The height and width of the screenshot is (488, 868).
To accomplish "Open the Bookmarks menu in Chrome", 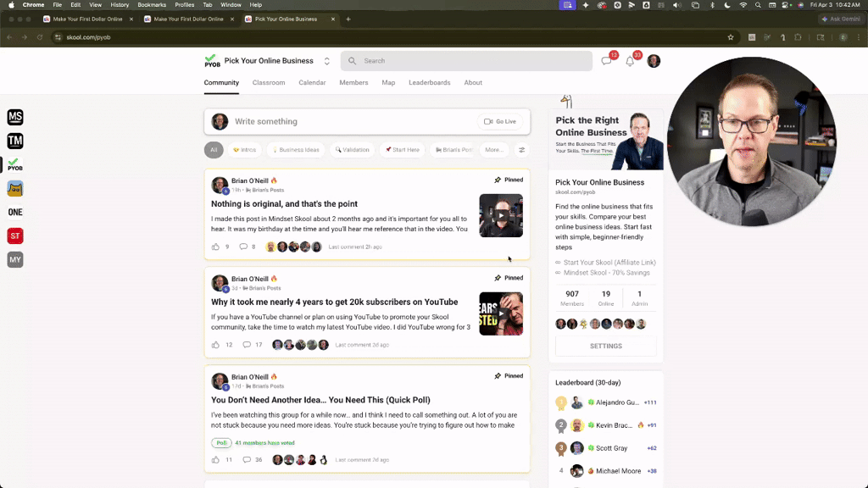I will pyautogui.click(x=152, y=5).
